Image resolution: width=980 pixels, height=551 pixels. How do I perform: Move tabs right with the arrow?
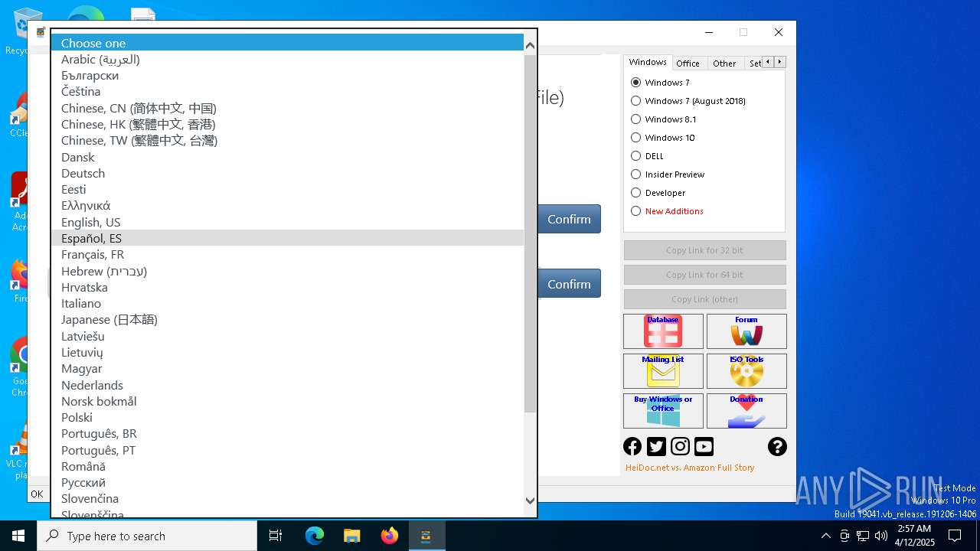[779, 62]
